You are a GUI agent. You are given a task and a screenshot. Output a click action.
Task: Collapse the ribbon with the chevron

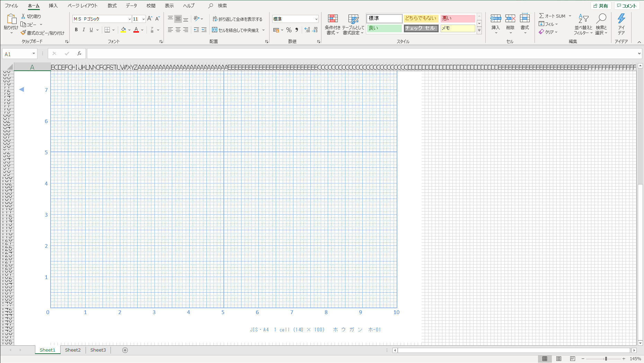tap(639, 42)
